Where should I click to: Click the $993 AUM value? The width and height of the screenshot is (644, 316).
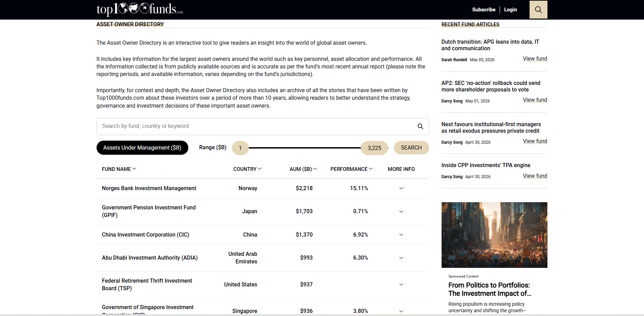306,258
